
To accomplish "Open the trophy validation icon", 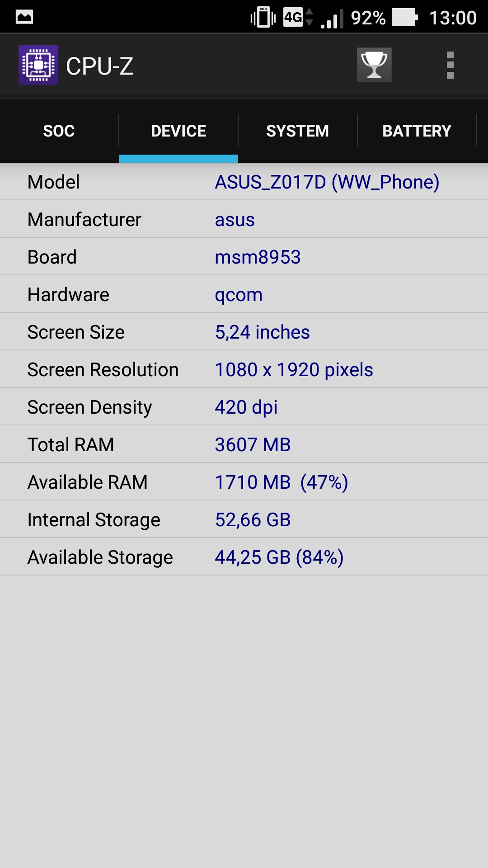I will tap(374, 65).
